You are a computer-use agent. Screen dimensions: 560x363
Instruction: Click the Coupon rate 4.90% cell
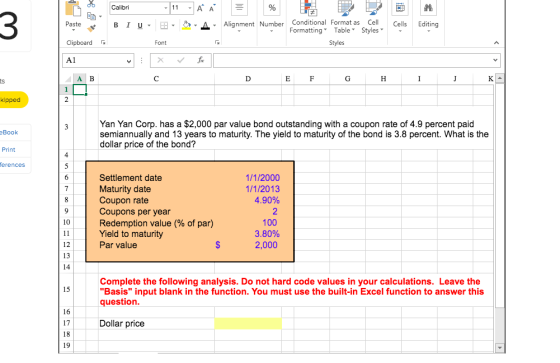(x=267, y=200)
